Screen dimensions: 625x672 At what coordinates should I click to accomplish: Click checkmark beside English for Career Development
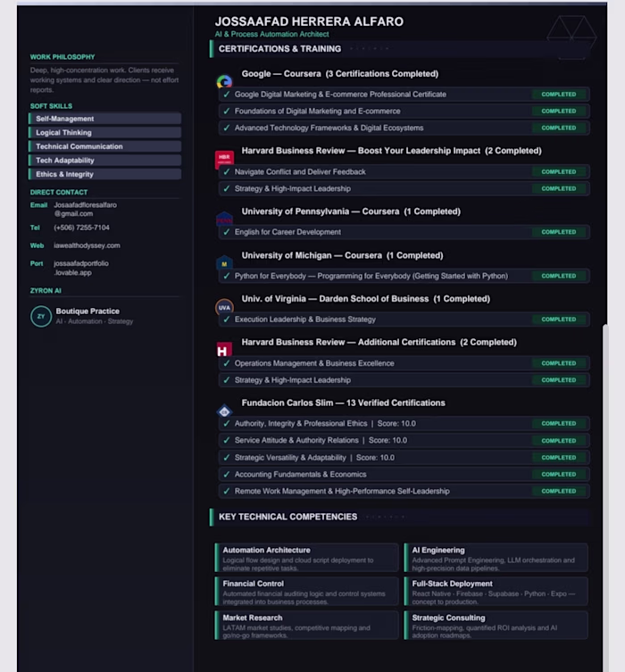(x=227, y=232)
